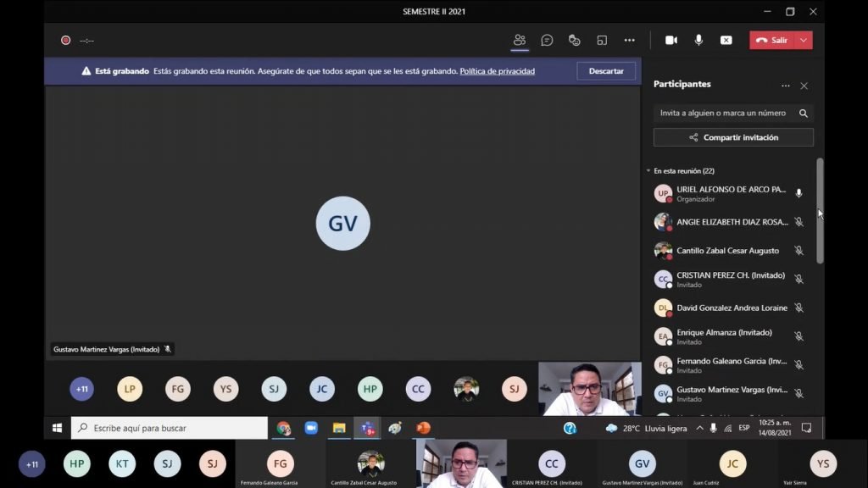Viewport: 868px width, 488px height.
Task: Open PowerPoint from the Windows taskbar
Action: point(423,428)
